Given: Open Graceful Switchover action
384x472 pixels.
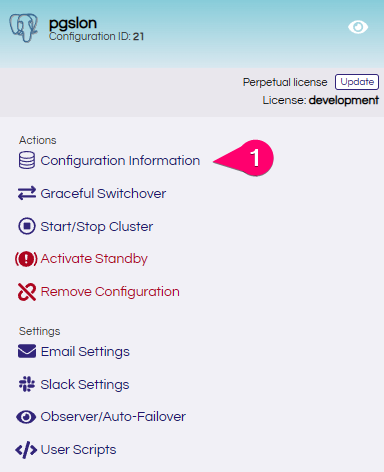Looking at the screenshot, I should [103, 194].
